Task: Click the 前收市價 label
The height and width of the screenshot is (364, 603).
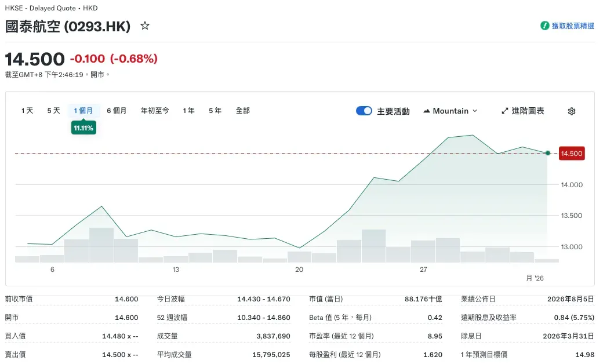Action: pyautogui.click(x=19, y=299)
